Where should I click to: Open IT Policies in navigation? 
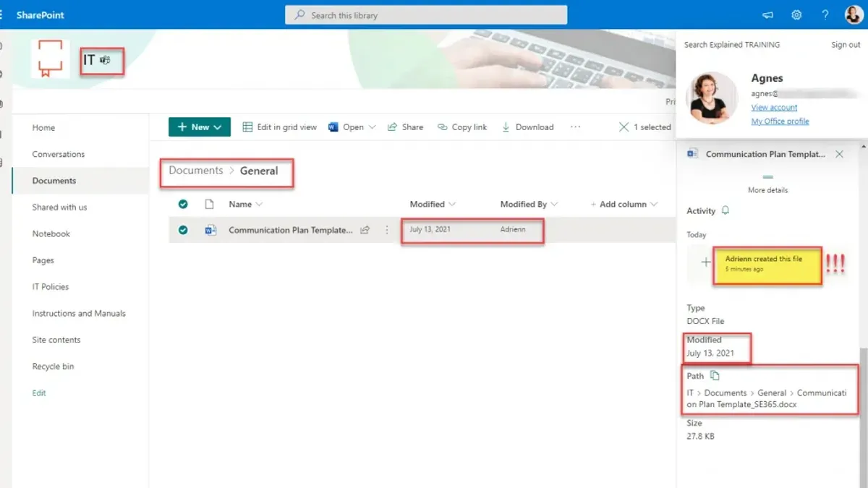(51, 287)
